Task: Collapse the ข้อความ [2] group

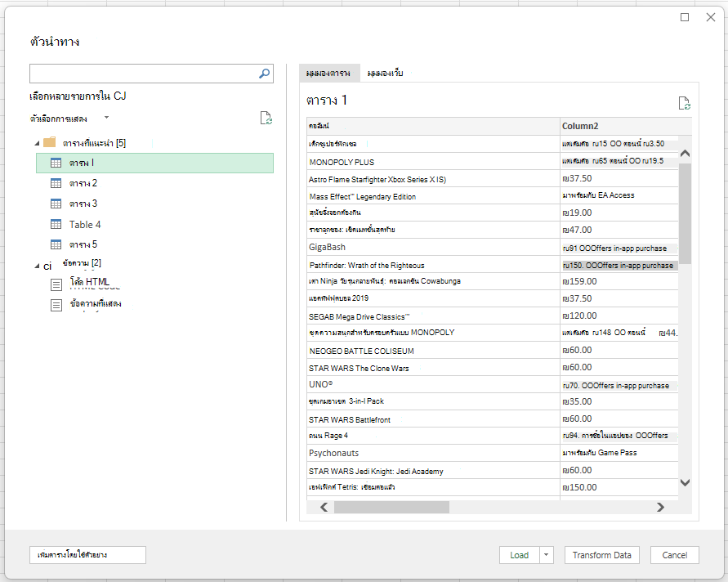Action: pyautogui.click(x=37, y=266)
